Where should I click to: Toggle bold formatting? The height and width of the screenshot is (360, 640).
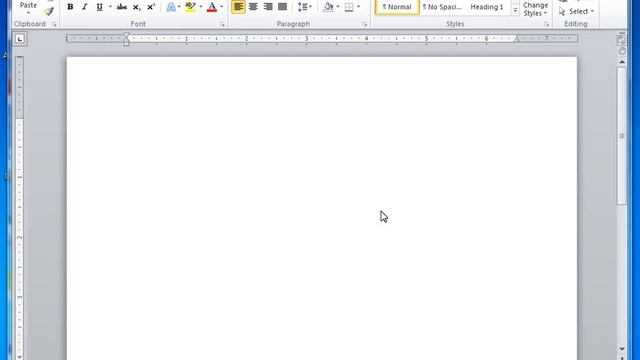[70, 7]
